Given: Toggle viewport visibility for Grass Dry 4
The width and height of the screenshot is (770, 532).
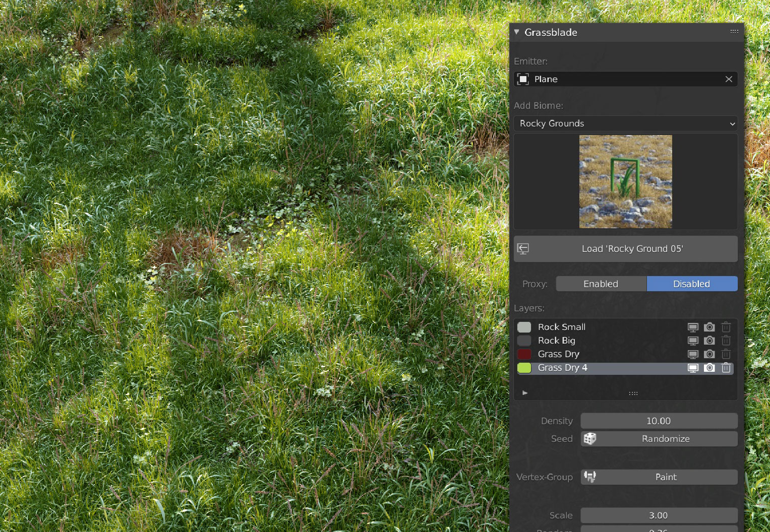Looking at the screenshot, I should click(693, 368).
